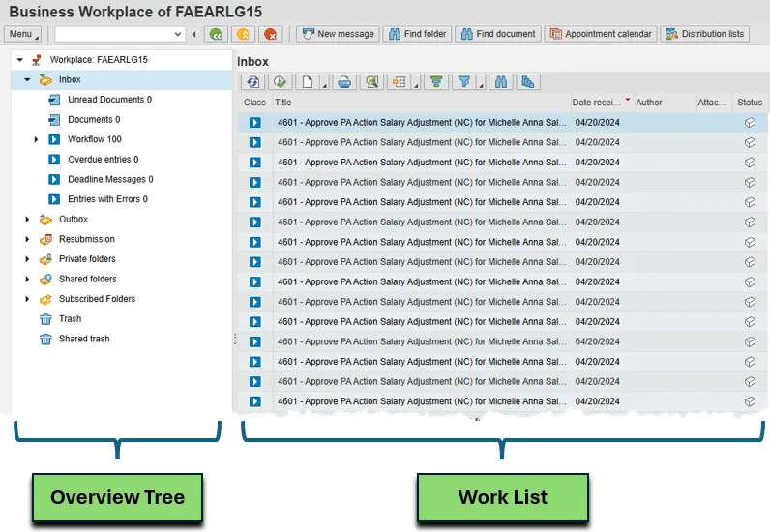Open the Resubmission folder
The height and width of the screenshot is (532, 770).
pos(87,239)
